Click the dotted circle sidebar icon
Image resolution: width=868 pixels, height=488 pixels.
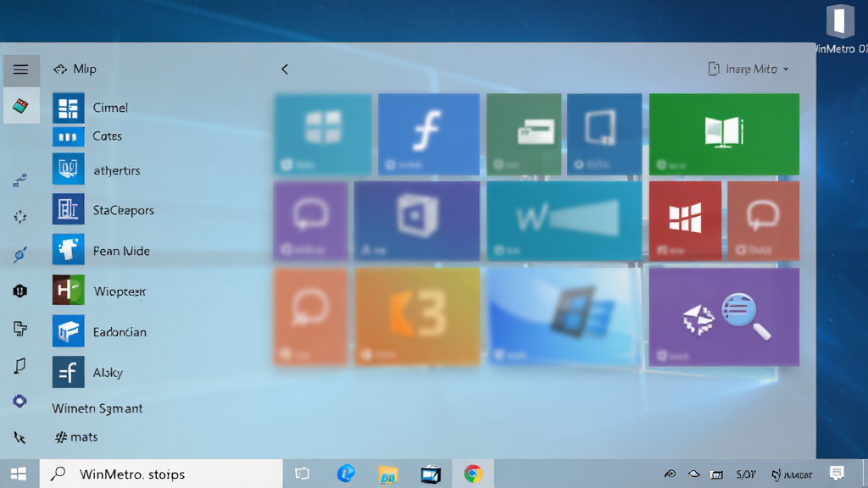20,217
